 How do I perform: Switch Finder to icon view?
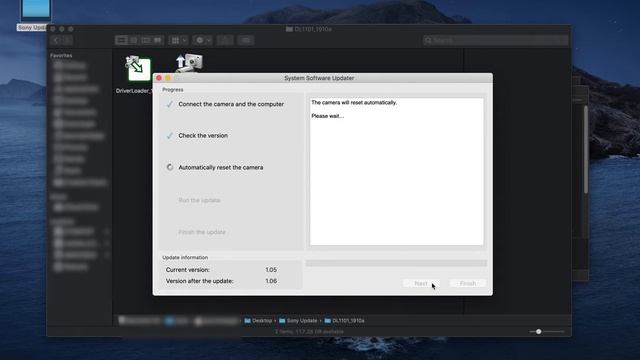pos(121,40)
